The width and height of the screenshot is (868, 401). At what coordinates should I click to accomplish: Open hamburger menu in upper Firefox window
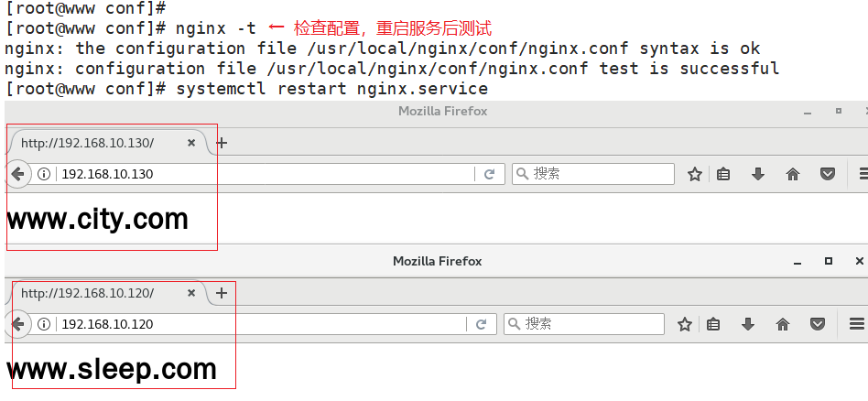[x=863, y=174]
